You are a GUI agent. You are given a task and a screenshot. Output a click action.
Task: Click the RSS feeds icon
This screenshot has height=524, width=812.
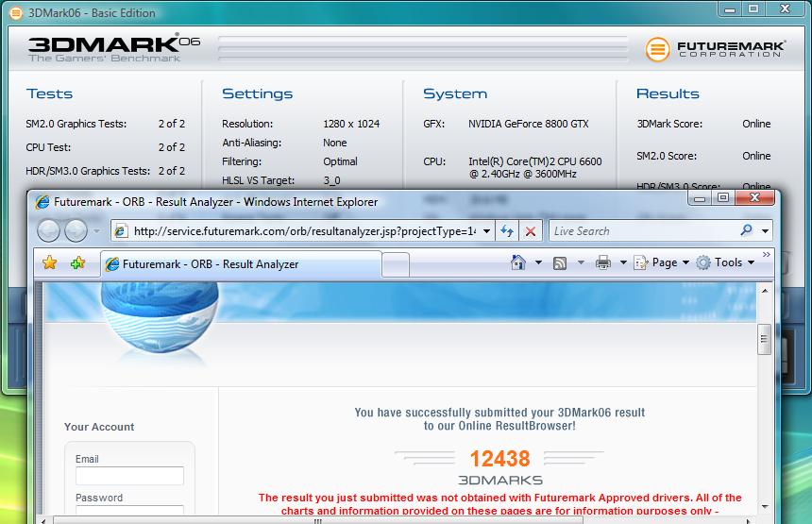pos(560,263)
